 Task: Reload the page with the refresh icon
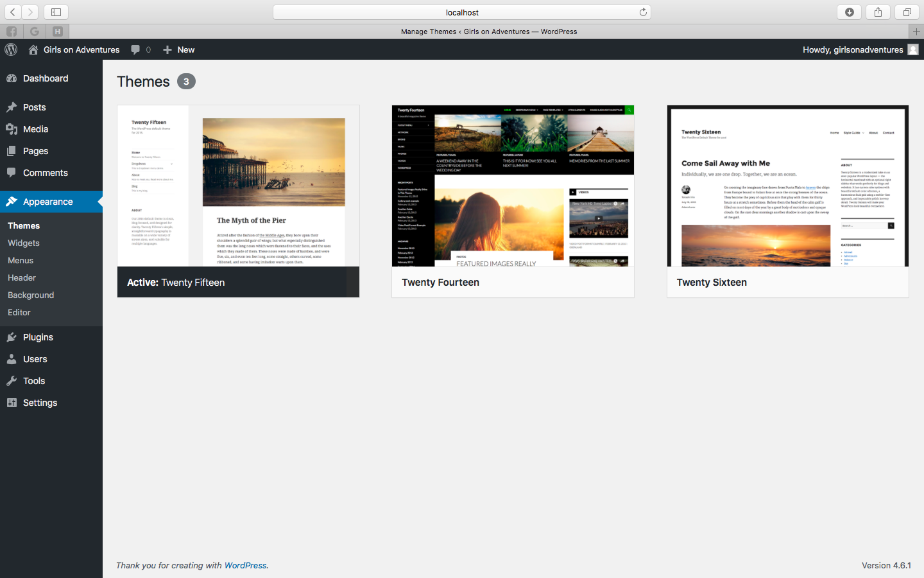tap(643, 12)
